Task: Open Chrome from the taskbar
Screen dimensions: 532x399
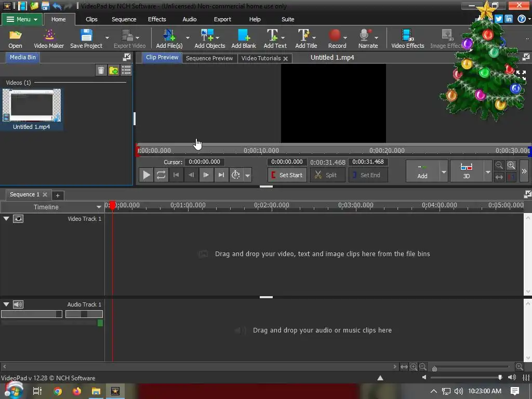Action: pyautogui.click(x=57, y=391)
